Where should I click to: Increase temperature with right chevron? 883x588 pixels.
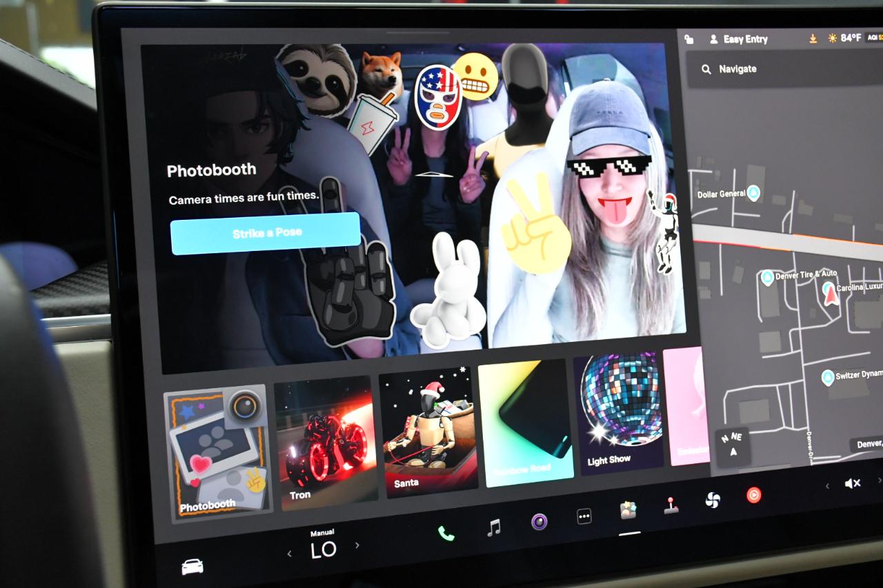click(x=357, y=545)
